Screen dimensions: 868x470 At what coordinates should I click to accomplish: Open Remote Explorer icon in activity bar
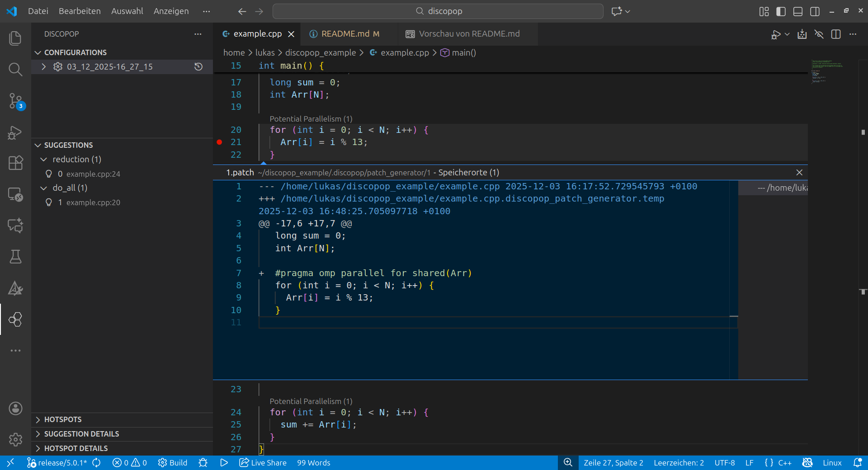(15, 194)
